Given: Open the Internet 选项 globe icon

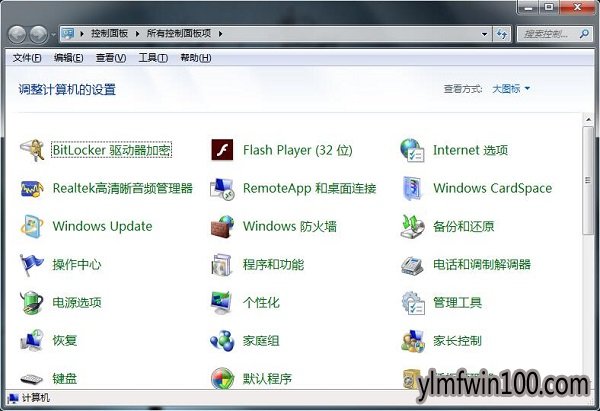Looking at the screenshot, I should click(412, 150).
